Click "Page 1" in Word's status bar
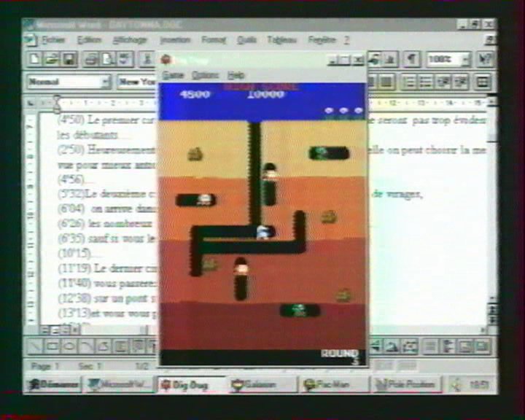This screenshot has height=420, width=525. click(x=44, y=366)
